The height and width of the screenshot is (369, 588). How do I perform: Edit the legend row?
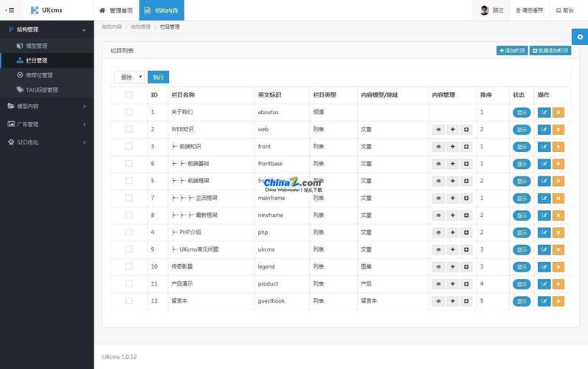click(544, 266)
